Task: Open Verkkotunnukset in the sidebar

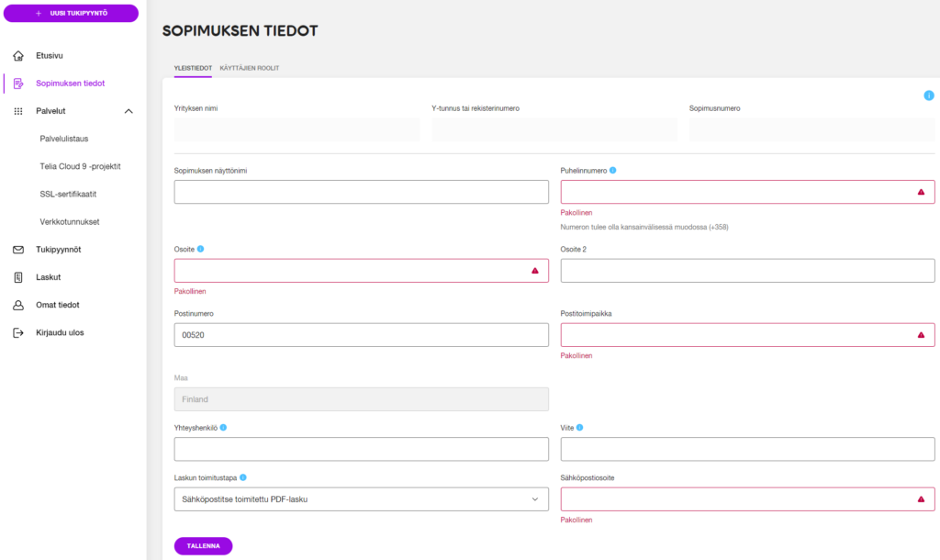Action: tap(70, 222)
